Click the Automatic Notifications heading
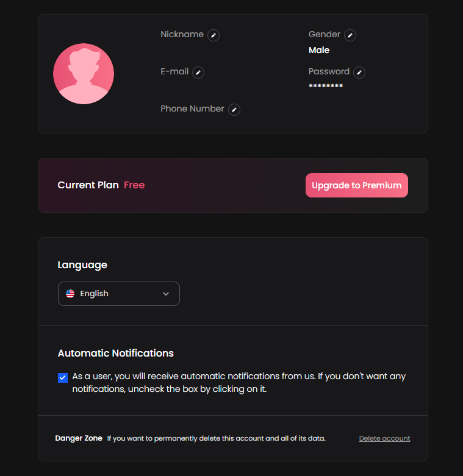The width and height of the screenshot is (463, 476). click(116, 353)
